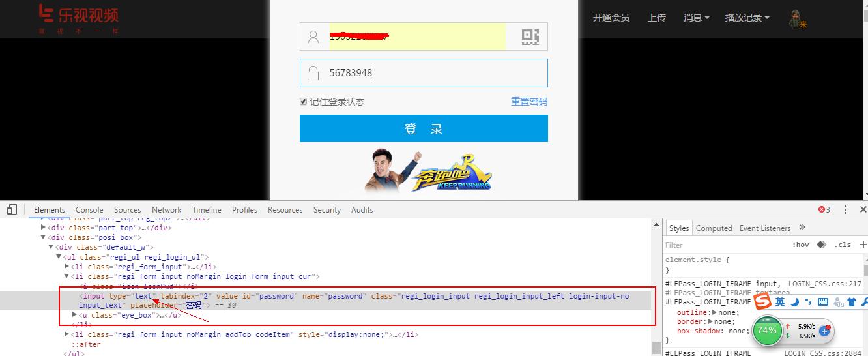
Task: Switch Sogou language mode with the 英 icon
Action: [780, 302]
